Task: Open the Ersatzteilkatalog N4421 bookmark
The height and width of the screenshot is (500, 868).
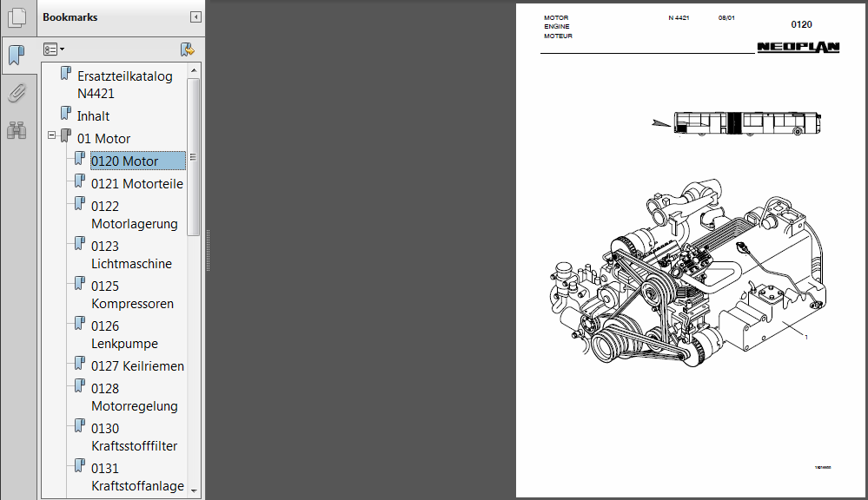Action: (124, 84)
